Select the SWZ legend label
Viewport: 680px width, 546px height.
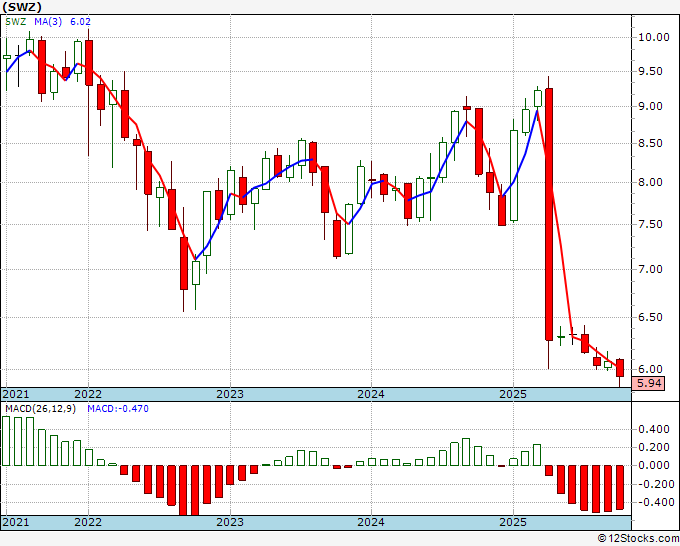[16, 22]
